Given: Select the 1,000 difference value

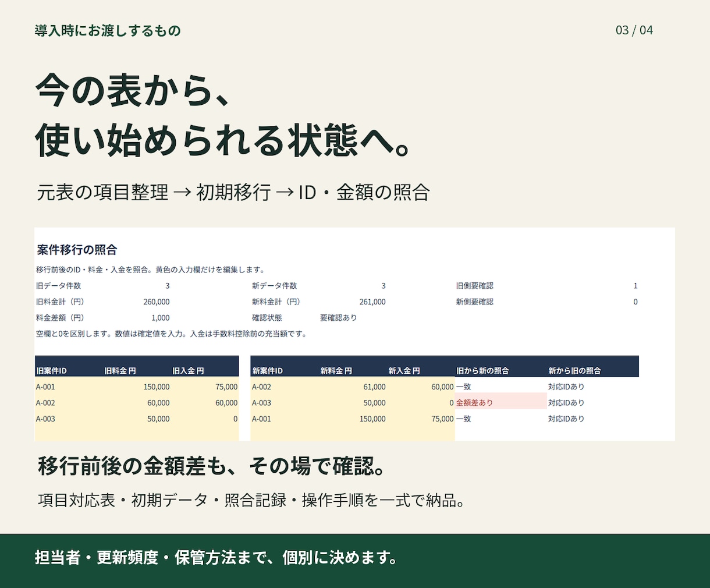Looking at the screenshot, I should click(x=161, y=318).
